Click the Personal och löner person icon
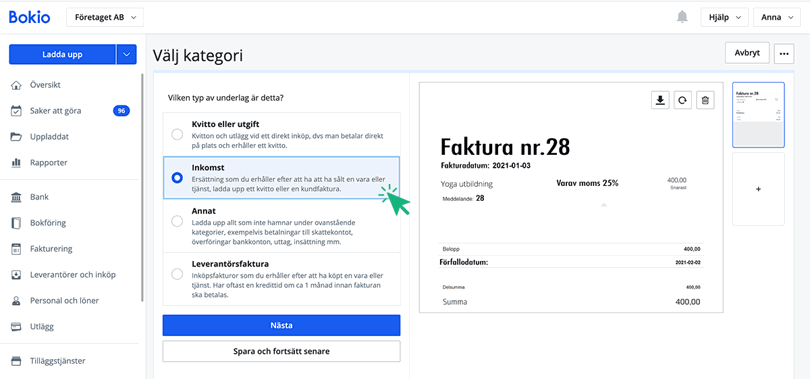Viewport: 810px width, 379px height. click(16, 301)
